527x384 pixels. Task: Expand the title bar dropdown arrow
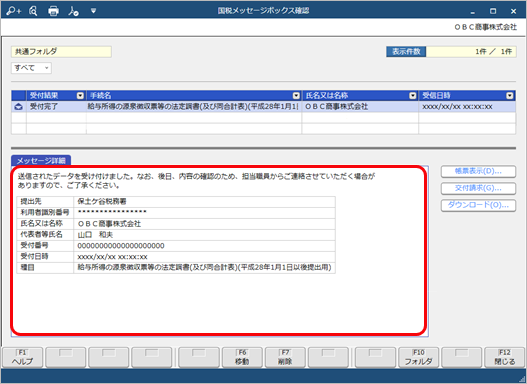[x=93, y=11]
